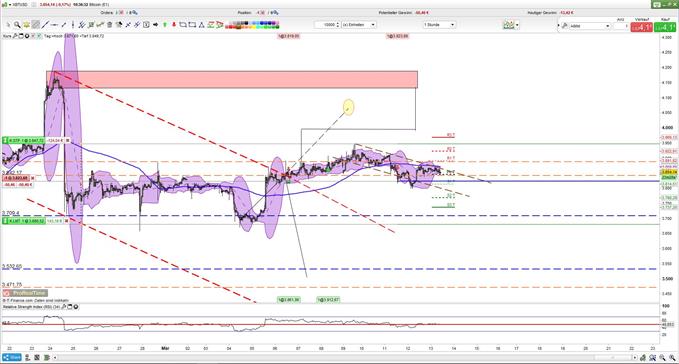Select the red down arrow marker tool
This screenshot has width=679, height=364.
pos(174,25)
